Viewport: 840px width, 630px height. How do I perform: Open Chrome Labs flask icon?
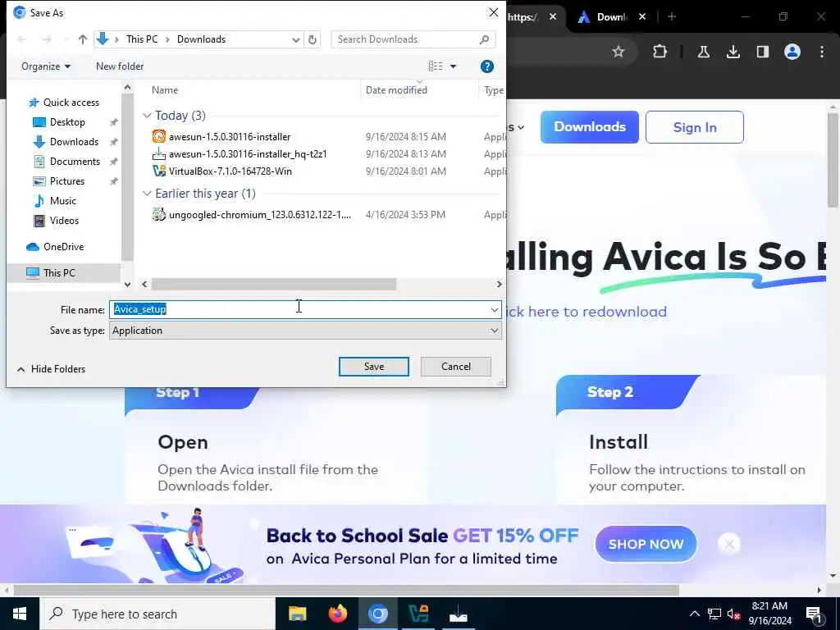click(703, 52)
